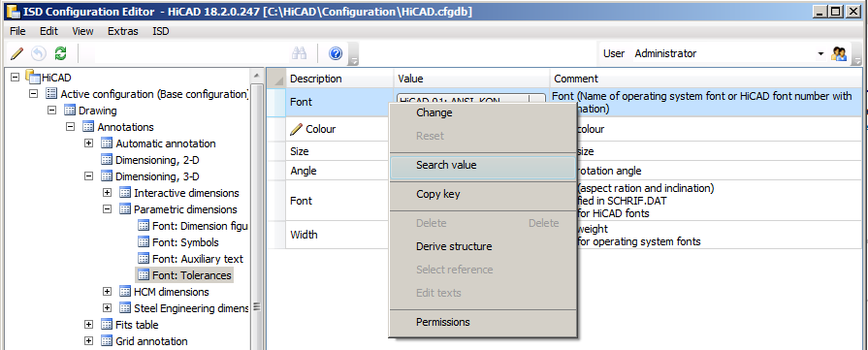Click the green refresh icon in toolbar
The height and width of the screenshot is (350, 868).
60,53
